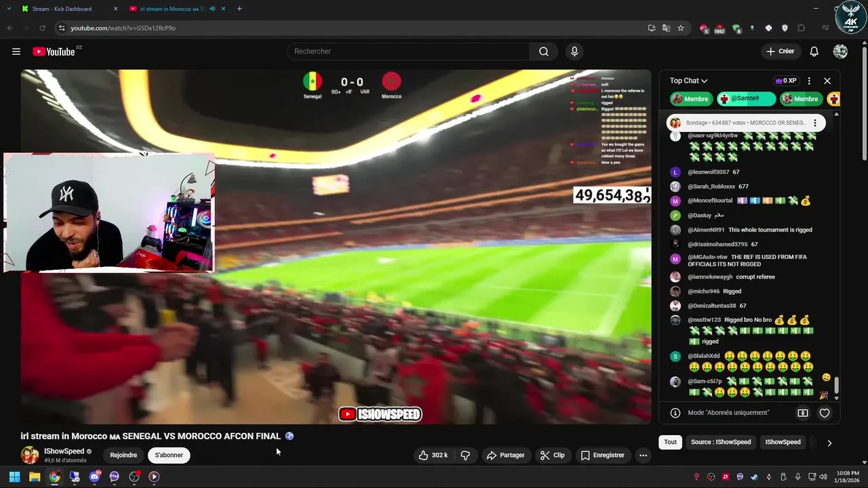Switch to the Stream - Kick Dashboard tab
The image size is (868, 488).
click(x=68, y=9)
